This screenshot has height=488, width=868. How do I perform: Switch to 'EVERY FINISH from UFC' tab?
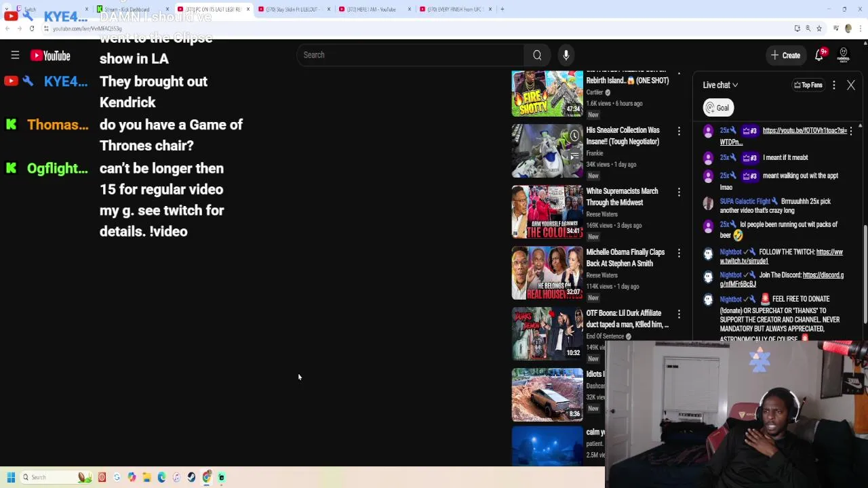tap(455, 9)
